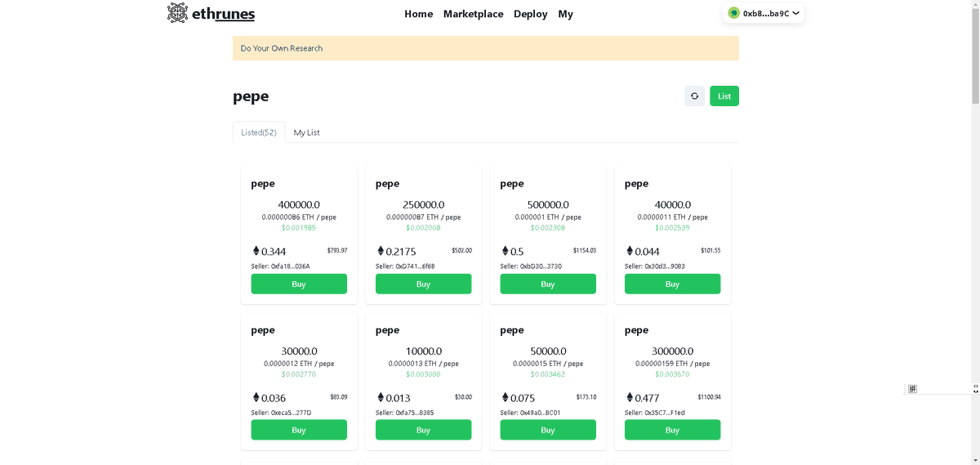980x465 pixels.
Task: Click the 'pepe' page heading
Action: click(x=251, y=96)
